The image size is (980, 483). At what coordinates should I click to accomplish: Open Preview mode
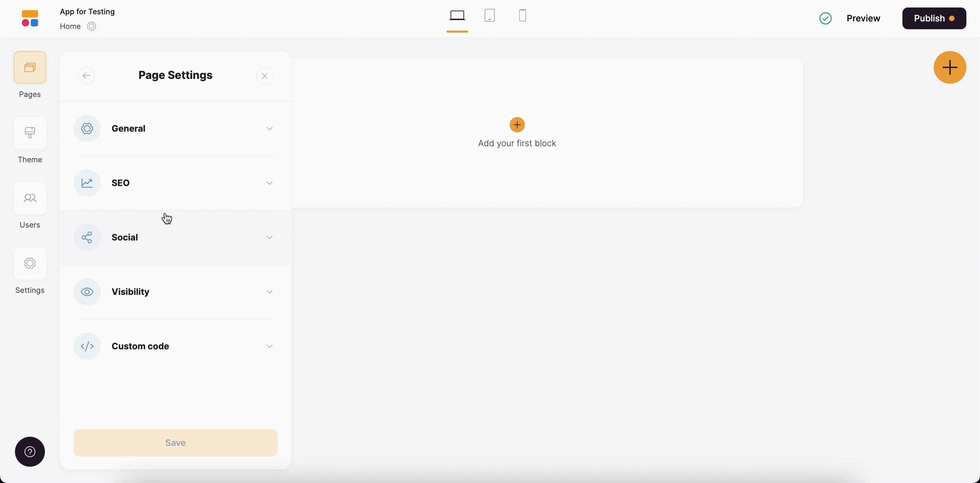pos(864,18)
